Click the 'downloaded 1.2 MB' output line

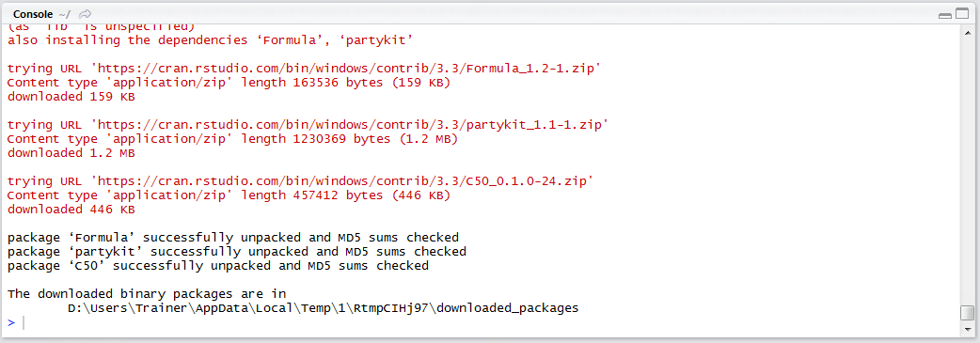click(71, 153)
